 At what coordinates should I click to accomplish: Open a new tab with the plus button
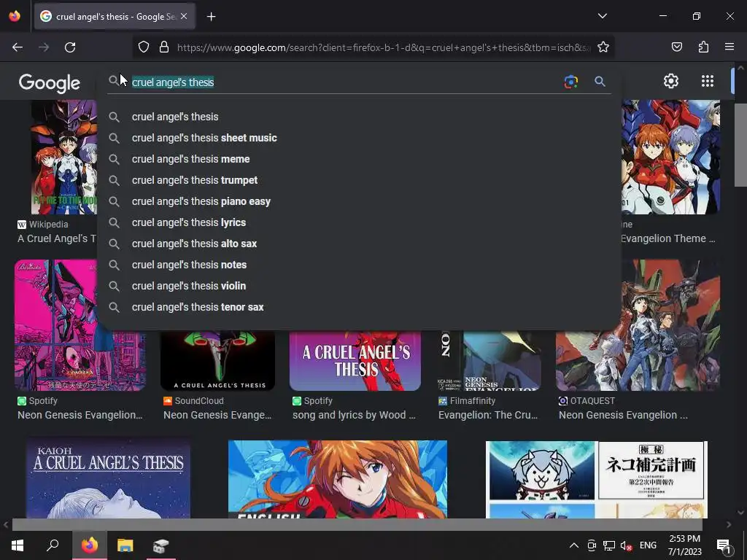212,17
